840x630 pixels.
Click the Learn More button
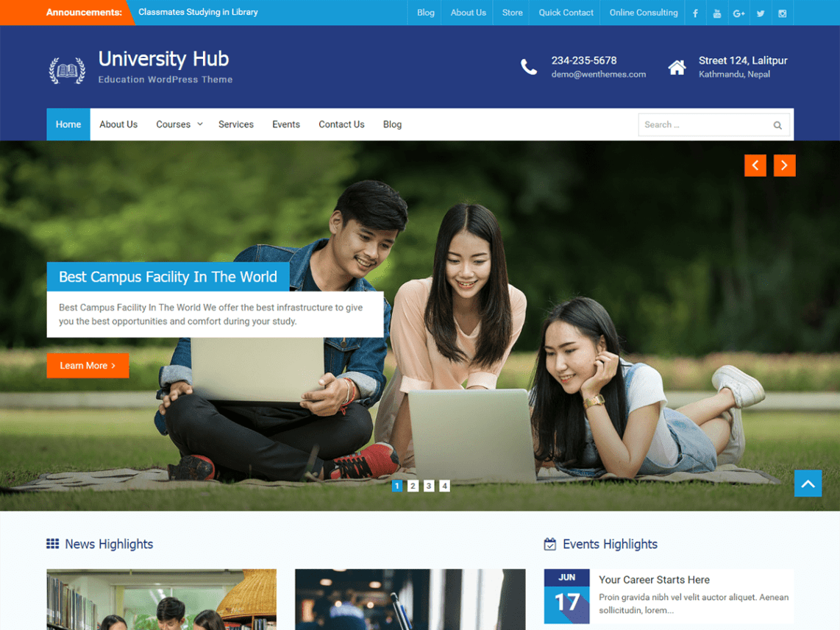[x=88, y=366]
